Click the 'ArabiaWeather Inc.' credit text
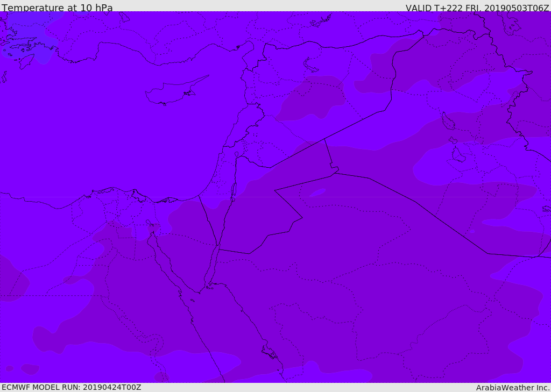 point(513,388)
